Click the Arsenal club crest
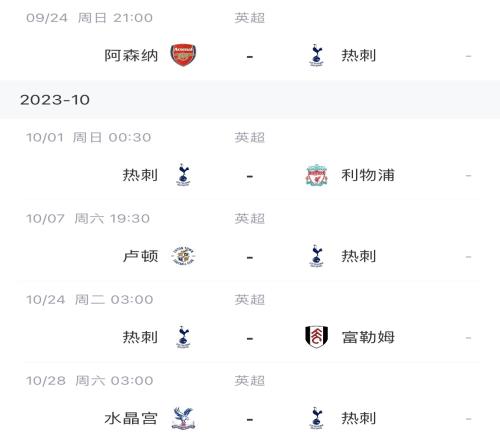Image resolution: width=500 pixels, height=440 pixels. pos(183,55)
